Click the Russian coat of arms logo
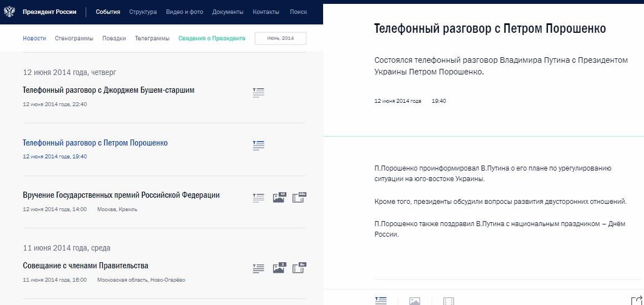 [9, 12]
